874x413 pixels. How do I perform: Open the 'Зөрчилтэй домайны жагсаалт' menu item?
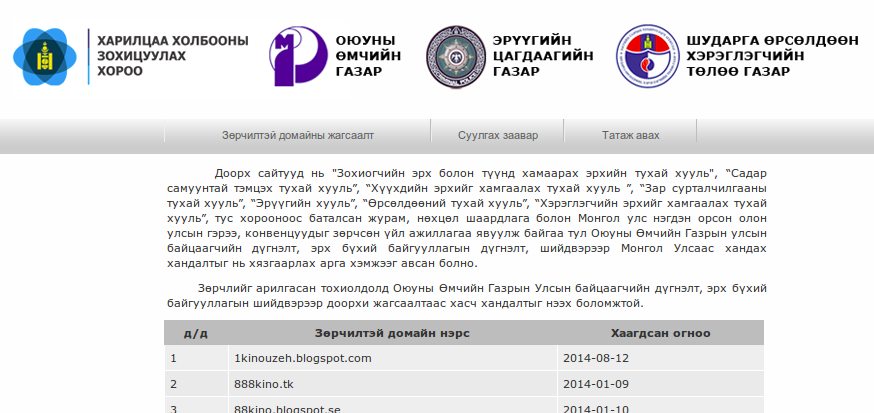click(297, 136)
